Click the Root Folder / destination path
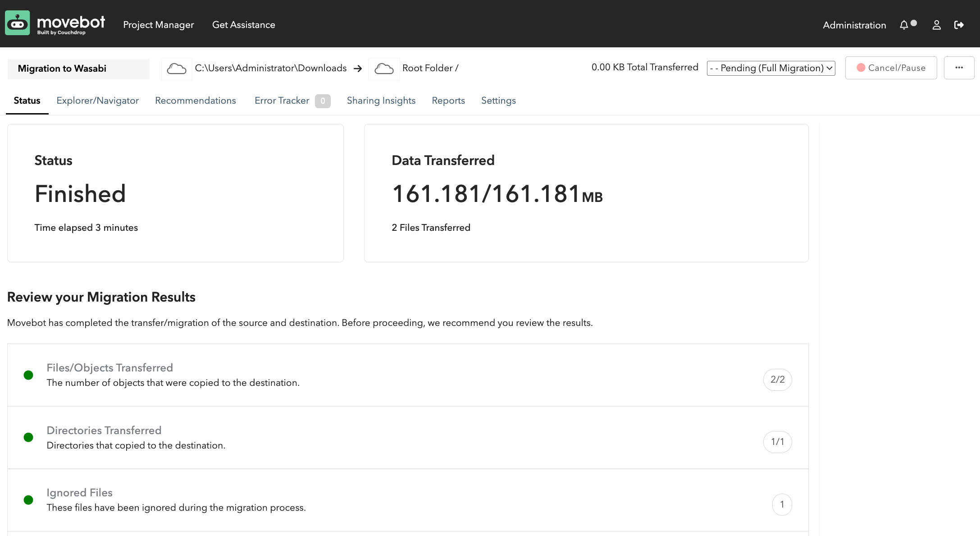 coord(430,68)
